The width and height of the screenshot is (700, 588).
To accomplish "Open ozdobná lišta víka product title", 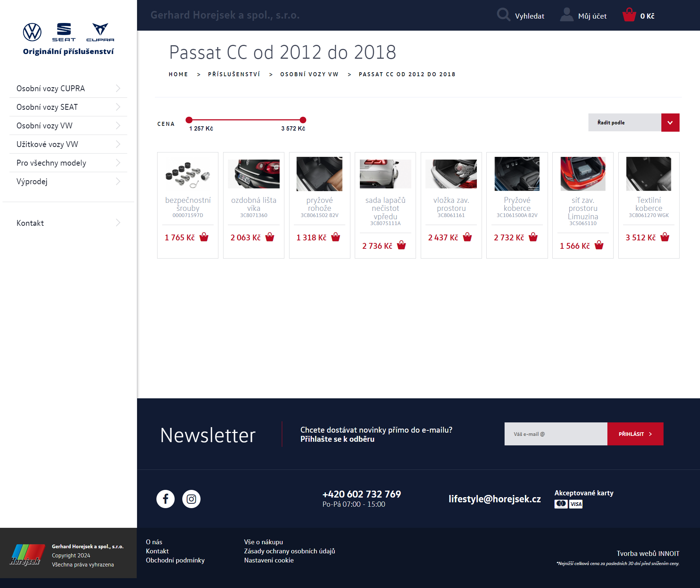I will 254,204.
